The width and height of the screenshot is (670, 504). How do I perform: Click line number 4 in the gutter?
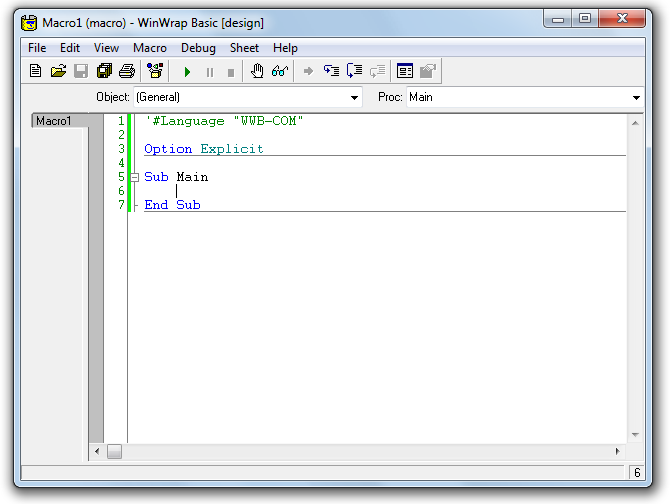(121, 163)
